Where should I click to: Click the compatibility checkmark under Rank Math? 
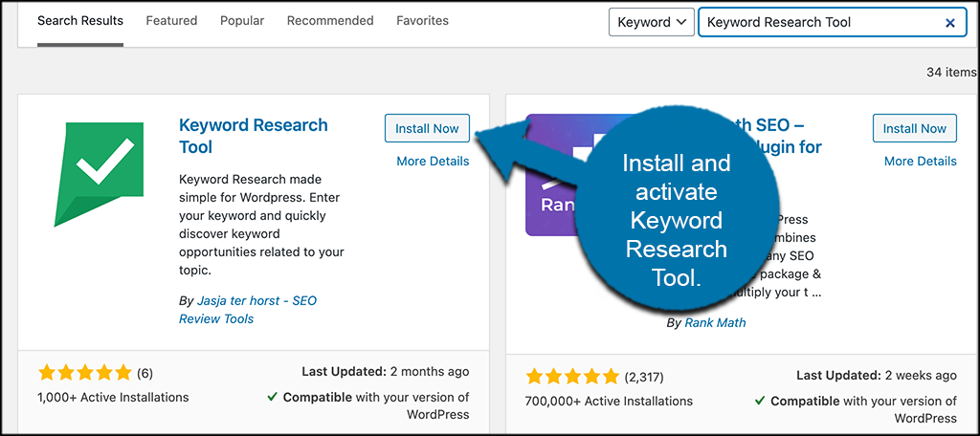tap(760, 401)
